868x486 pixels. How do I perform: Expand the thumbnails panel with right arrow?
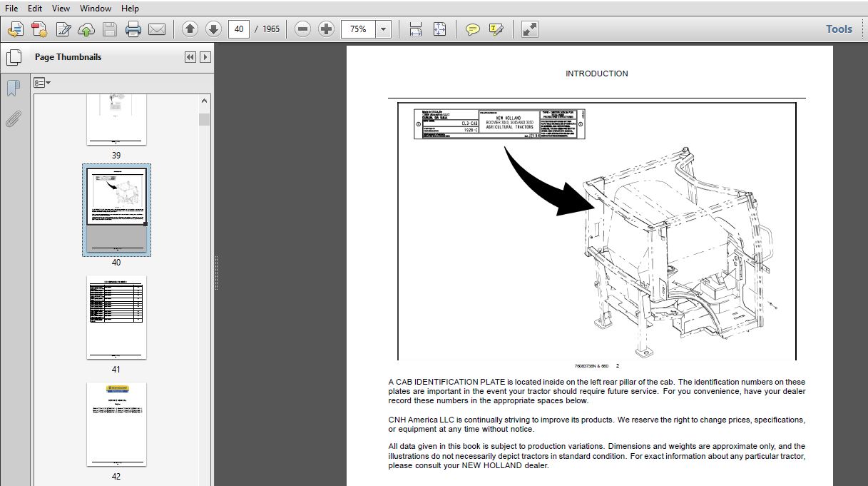205,57
